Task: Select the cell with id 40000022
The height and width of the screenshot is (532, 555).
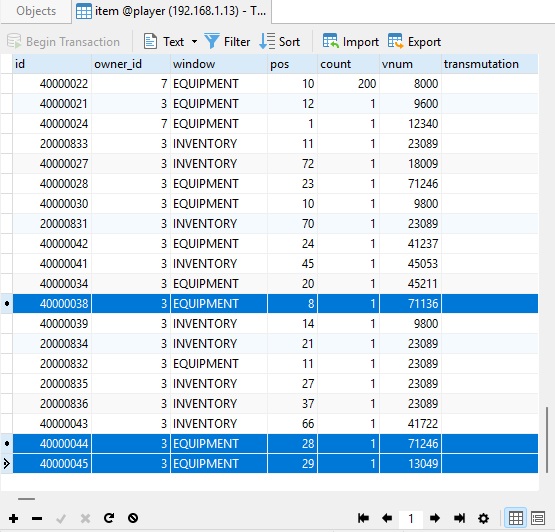Action: click(x=52, y=84)
